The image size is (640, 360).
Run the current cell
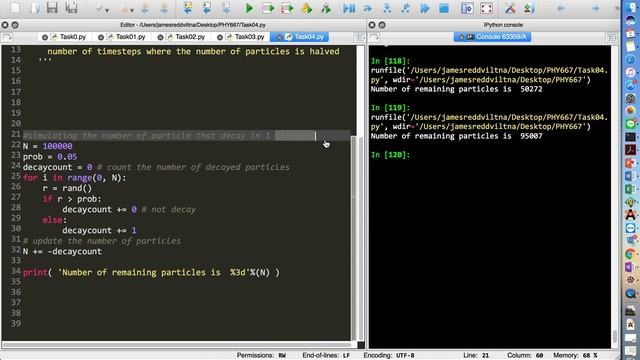click(x=268, y=8)
